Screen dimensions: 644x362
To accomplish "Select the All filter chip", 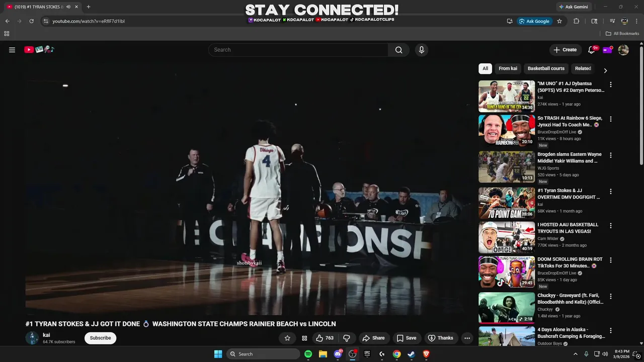I will (x=485, y=68).
